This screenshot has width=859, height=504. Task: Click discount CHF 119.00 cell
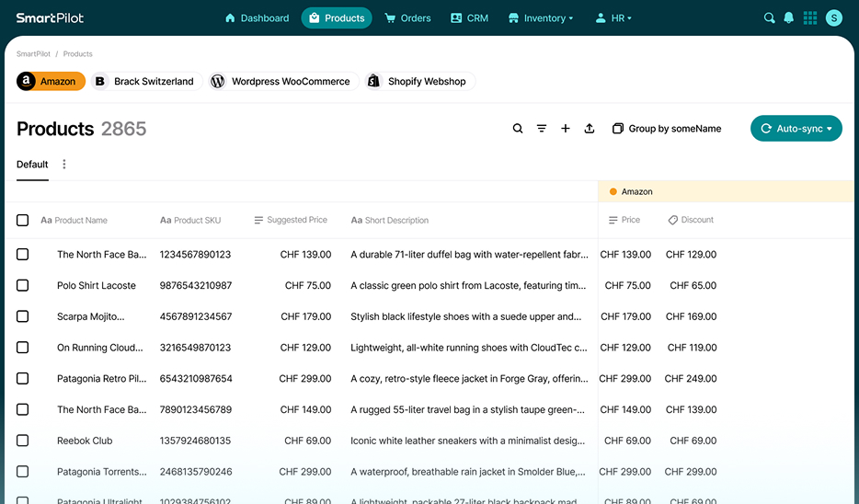pyautogui.click(x=692, y=348)
